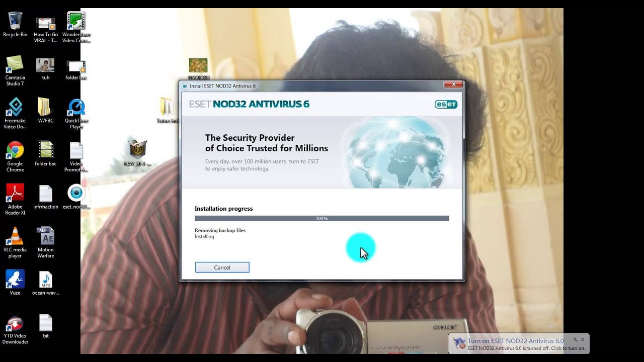Cancel the ESET NOD32 installation

(x=222, y=267)
